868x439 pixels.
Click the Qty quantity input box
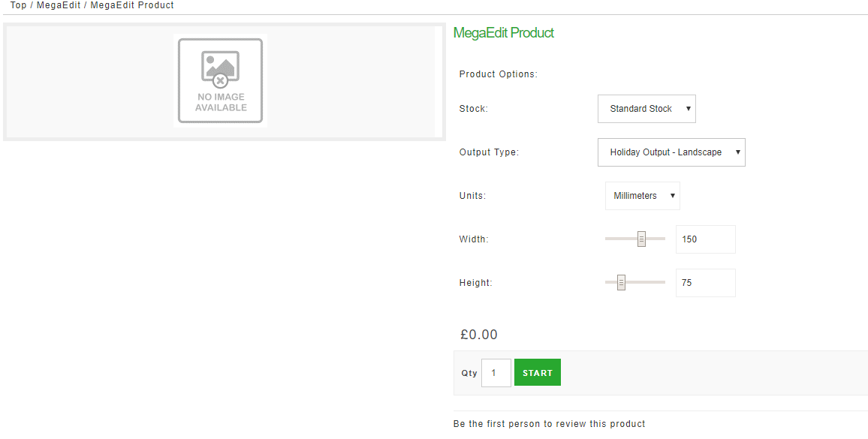(496, 373)
